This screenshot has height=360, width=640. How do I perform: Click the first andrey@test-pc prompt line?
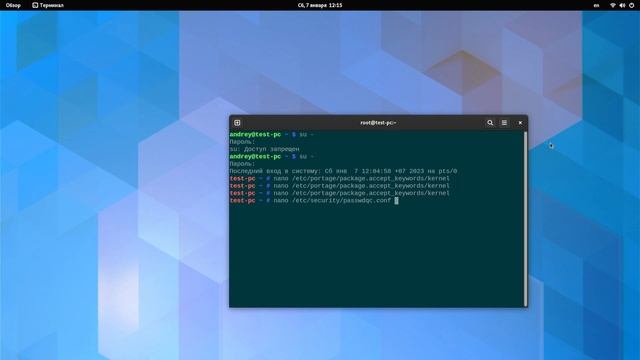(272, 134)
